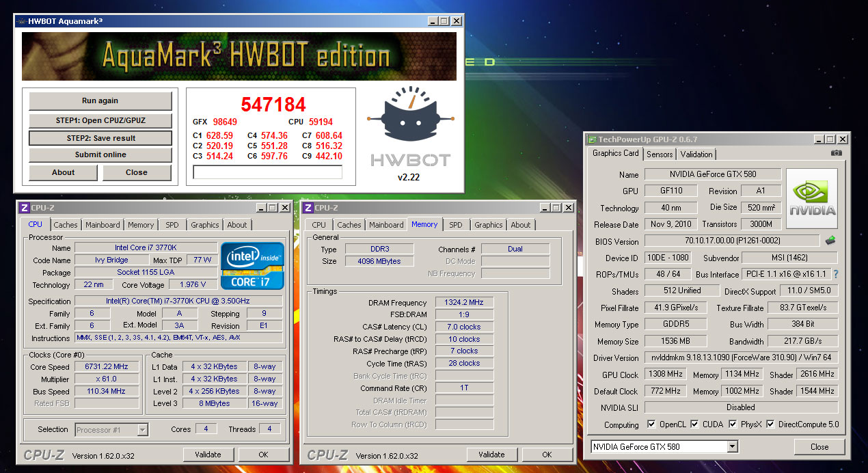Minimize the GPU-Z window
Viewport: 868px width, 473px height.
click(x=818, y=139)
